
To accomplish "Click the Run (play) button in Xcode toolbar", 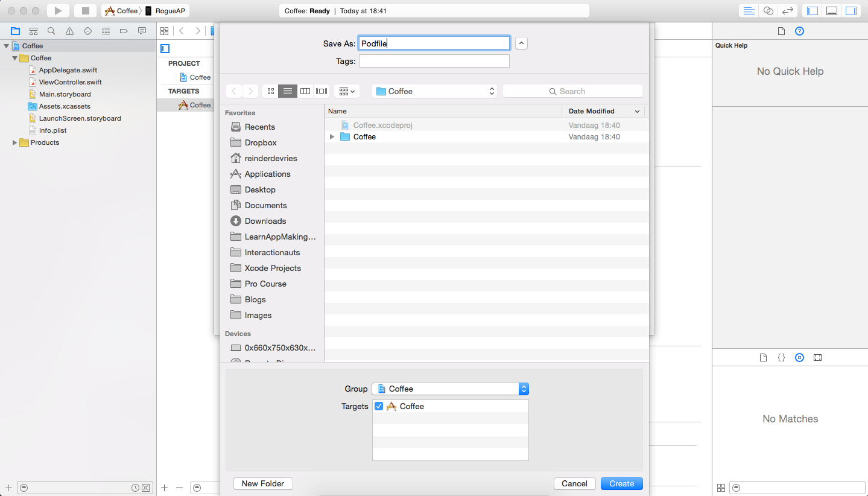I will 59,11.
